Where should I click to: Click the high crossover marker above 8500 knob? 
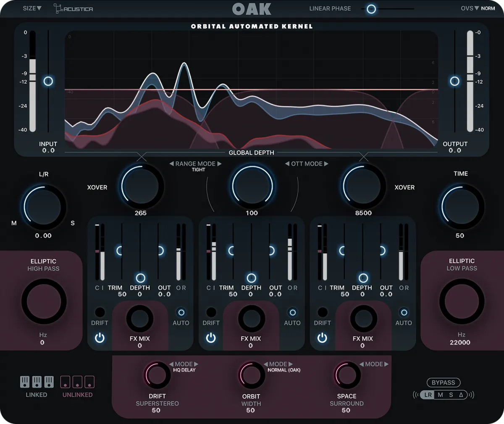click(364, 157)
